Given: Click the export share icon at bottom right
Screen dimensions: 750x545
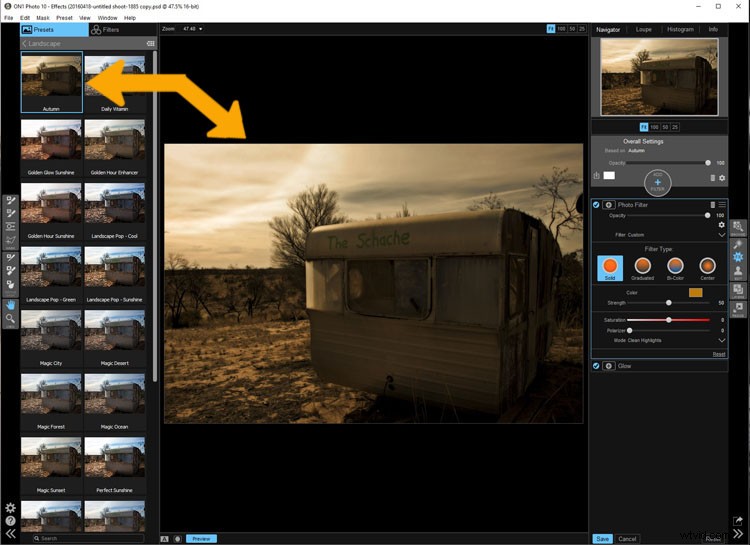Looking at the screenshot, I should (738, 520).
